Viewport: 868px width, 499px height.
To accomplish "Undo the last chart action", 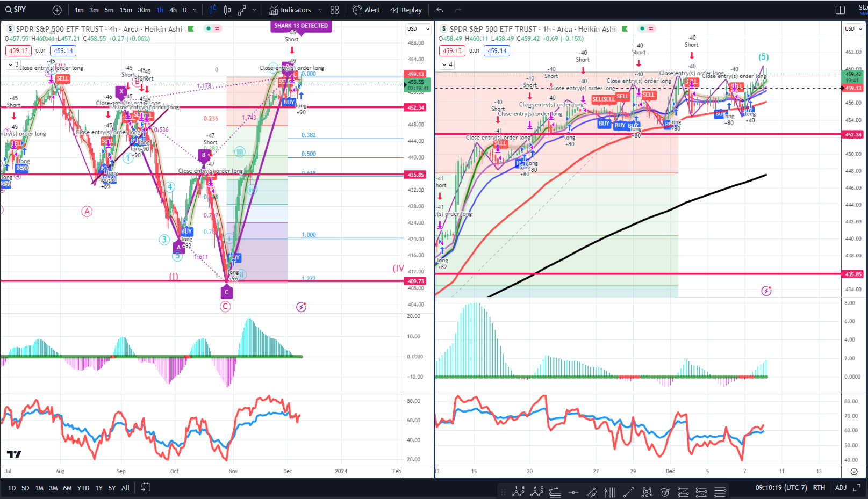I will [440, 10].
